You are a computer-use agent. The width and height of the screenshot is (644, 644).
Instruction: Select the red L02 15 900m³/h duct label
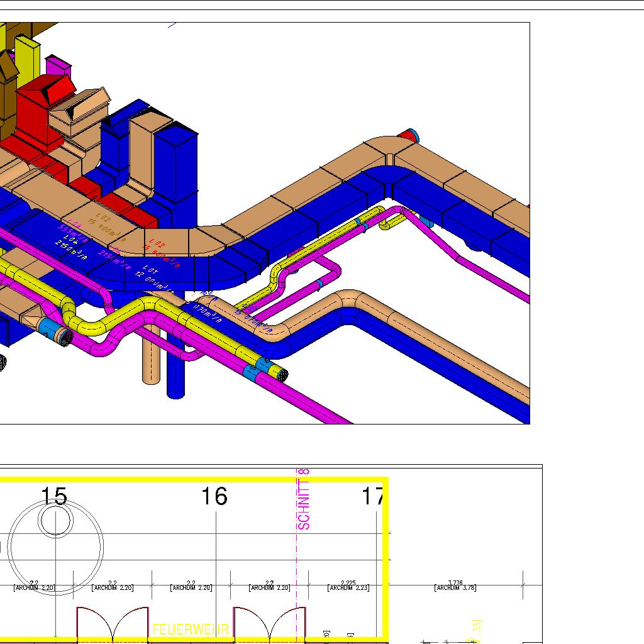(x=162, y=255)
